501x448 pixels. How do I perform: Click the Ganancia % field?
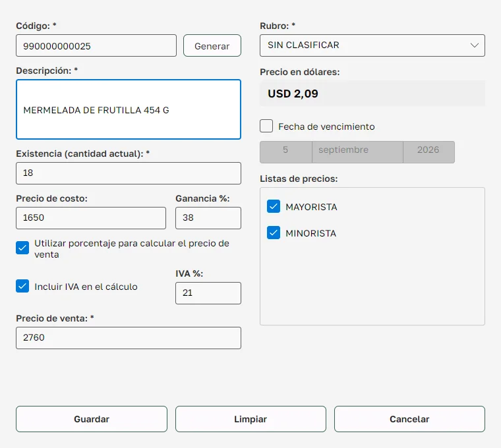pyautogui.click(x=208, y=218)
